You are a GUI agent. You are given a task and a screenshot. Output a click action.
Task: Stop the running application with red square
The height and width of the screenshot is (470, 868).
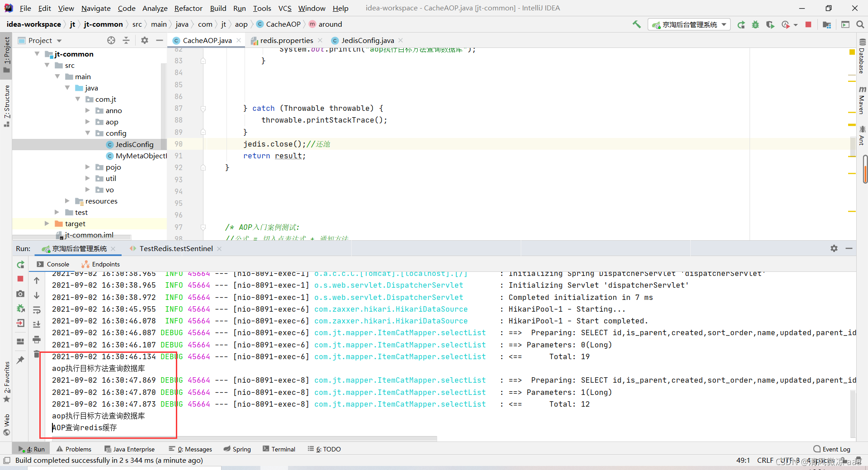pyautogui.click(x=808, y=24)
